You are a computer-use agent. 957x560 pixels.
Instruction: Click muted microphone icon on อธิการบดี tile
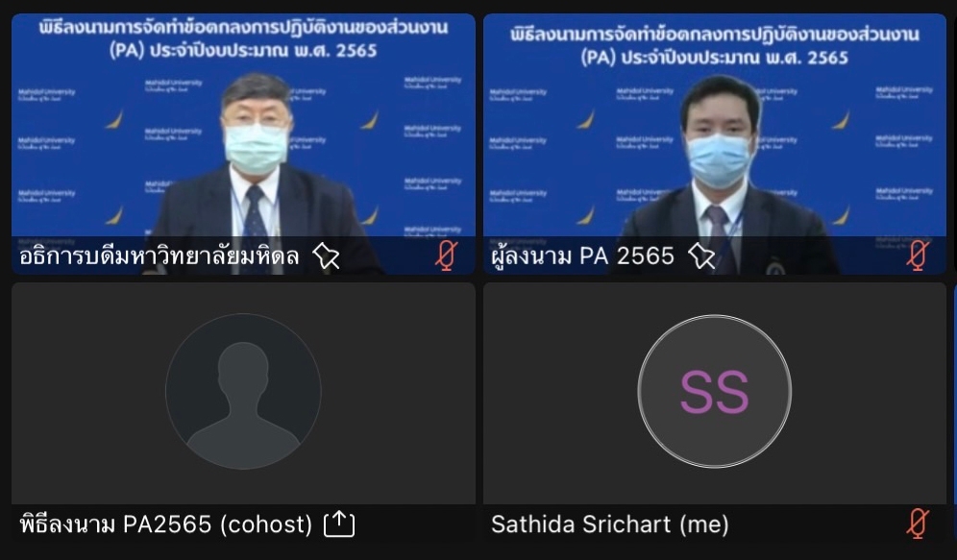pos(447,255)
